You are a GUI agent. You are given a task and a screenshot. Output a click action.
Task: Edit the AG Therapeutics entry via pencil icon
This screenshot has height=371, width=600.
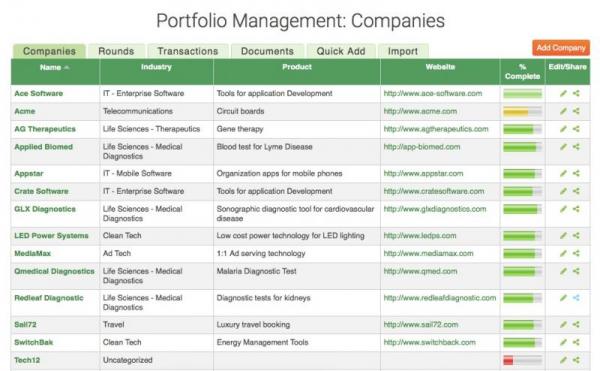pos(563,129)
